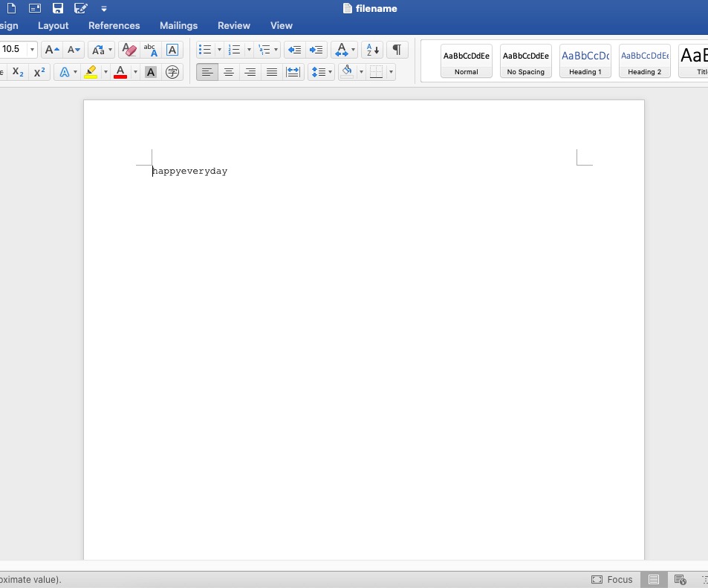The height and width of the screenshot is (588, 708).
Task: Sort text with the A-Z sort icon
Action: [371, 49]
